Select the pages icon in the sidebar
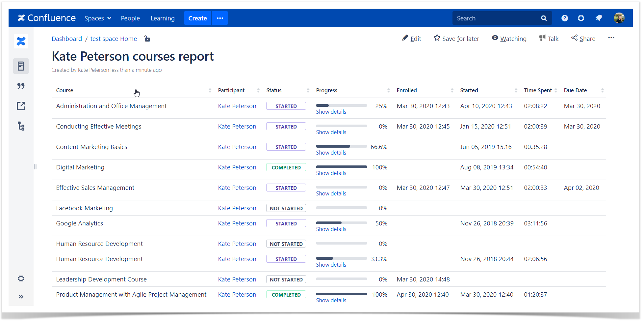This screenshot has width=644, height=322. click(x=21, y=66)
